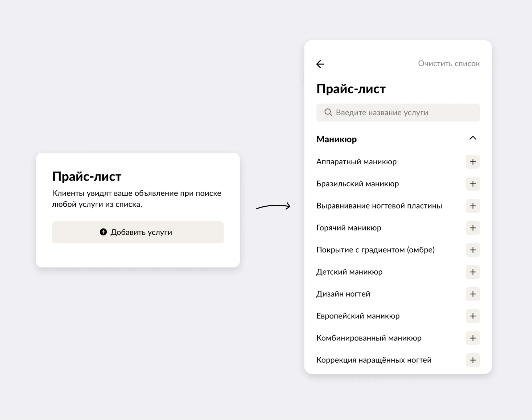Add Бразильский маникюр via plus icon
This screenshot has height=420, width=532.
[x=473, y=184]
